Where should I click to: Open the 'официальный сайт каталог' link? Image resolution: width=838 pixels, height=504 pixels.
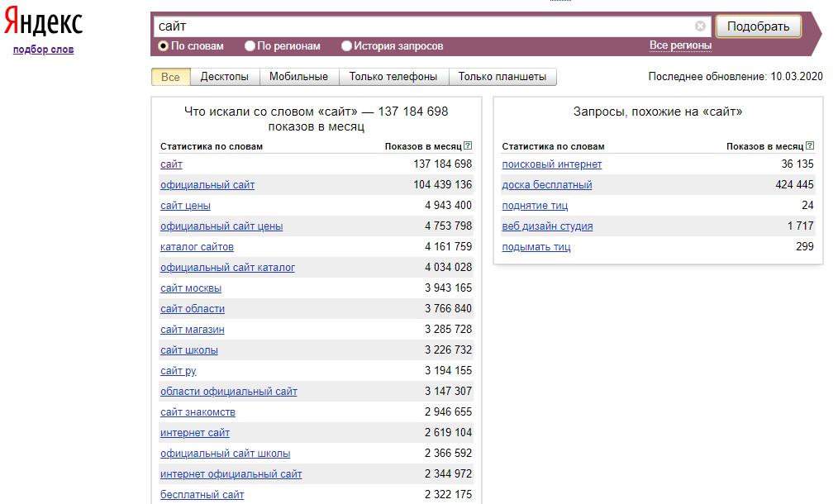click(x=227, y=268)
